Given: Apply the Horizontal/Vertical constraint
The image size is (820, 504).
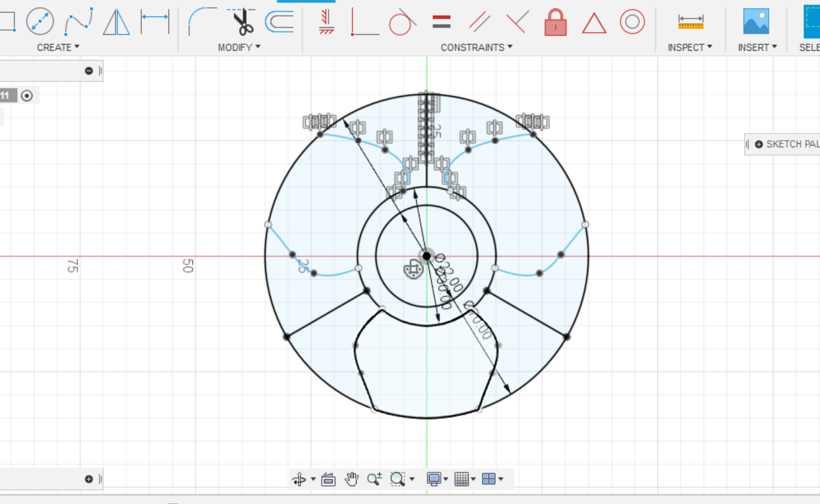Looking at the screenshot, I should pos(326,22).
